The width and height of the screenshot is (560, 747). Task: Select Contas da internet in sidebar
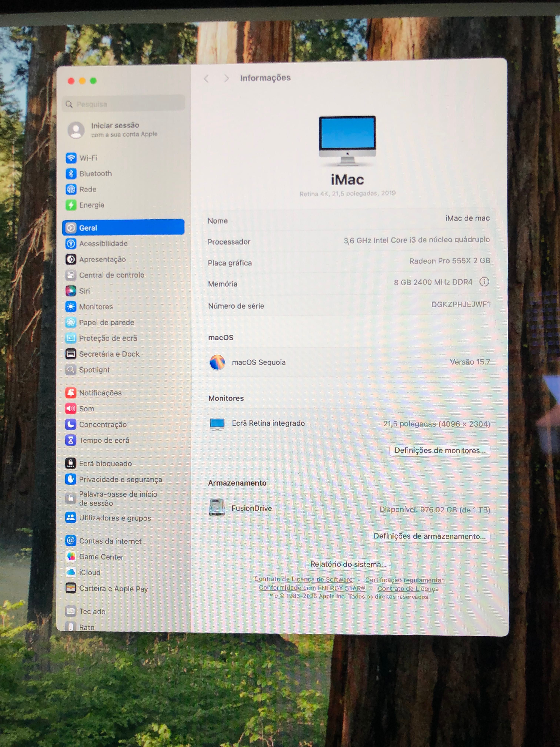[x=123, y=541]
